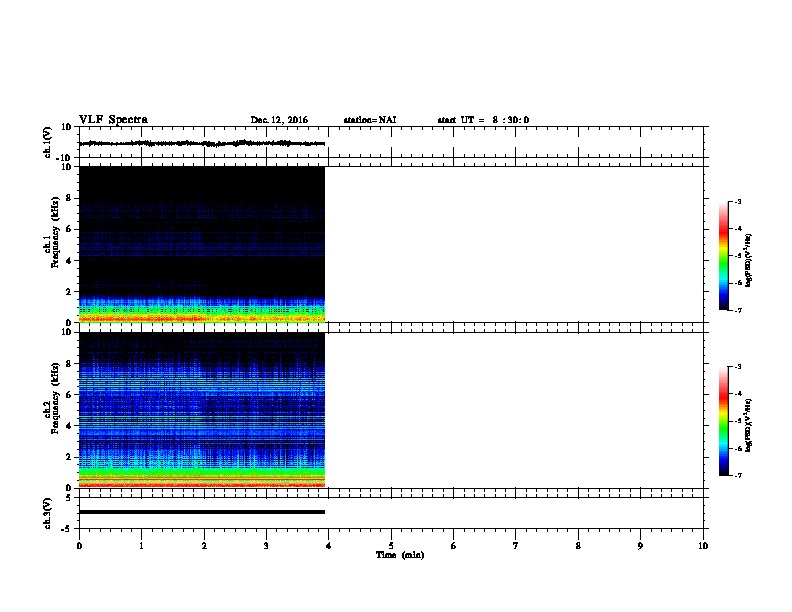Click the "ch.3(V)" axis label
This screenshot has width=792, height=612.
pos(47,513)
